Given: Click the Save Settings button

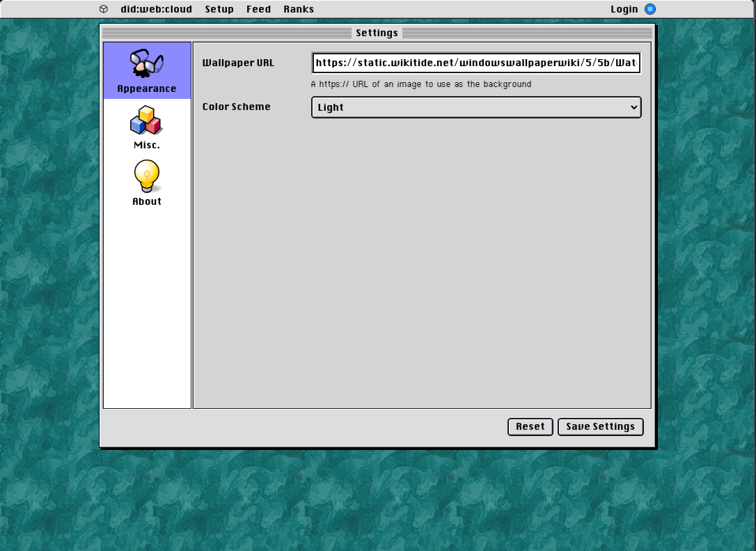Looking at the screenshot, I should pos(600,427).
